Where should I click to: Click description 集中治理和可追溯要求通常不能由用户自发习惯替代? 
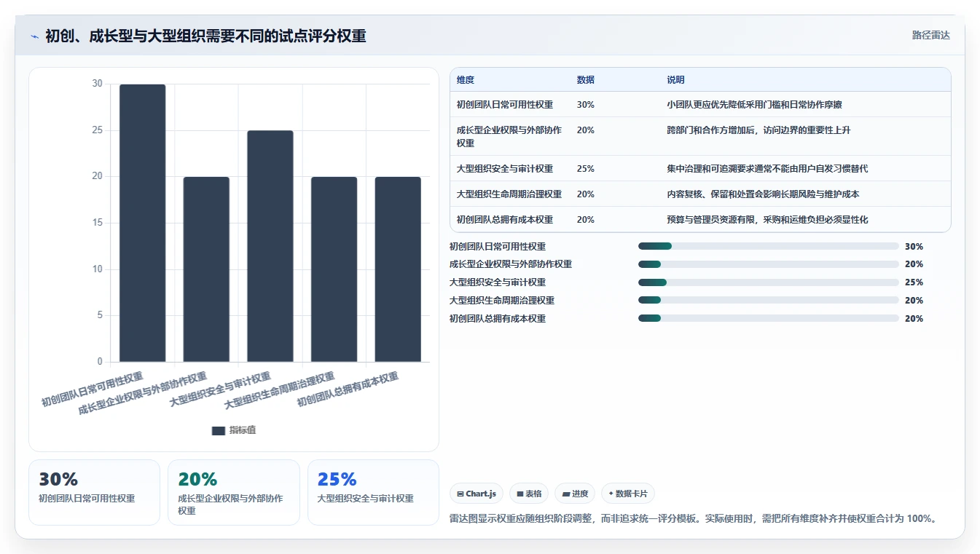point(767,169)
